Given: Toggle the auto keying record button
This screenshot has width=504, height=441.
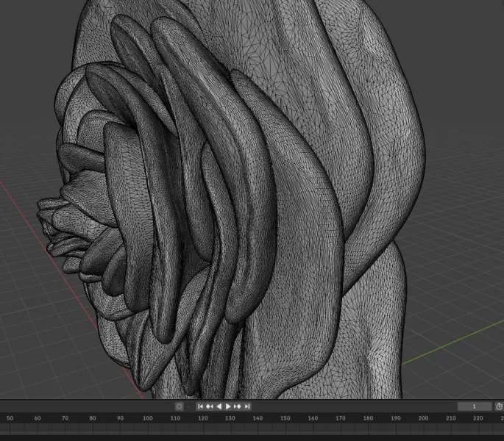Looking at the screenshot, I should tap(179, 406).
